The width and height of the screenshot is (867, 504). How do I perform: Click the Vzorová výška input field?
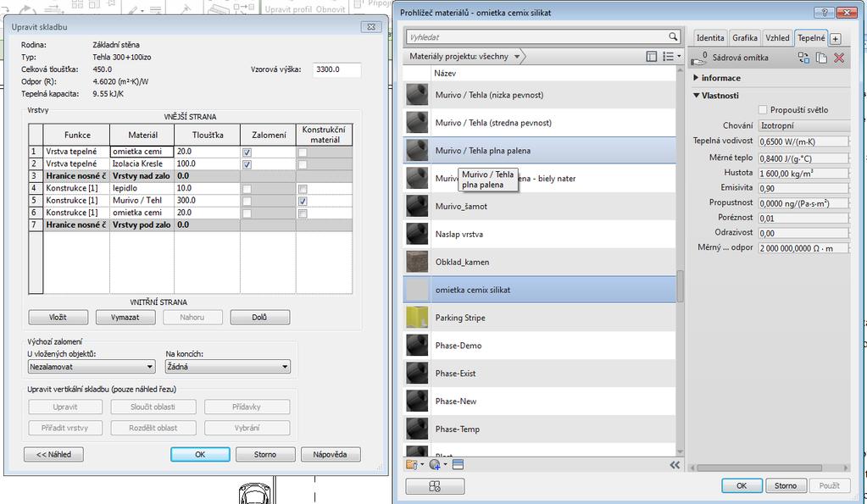point(336,69)
